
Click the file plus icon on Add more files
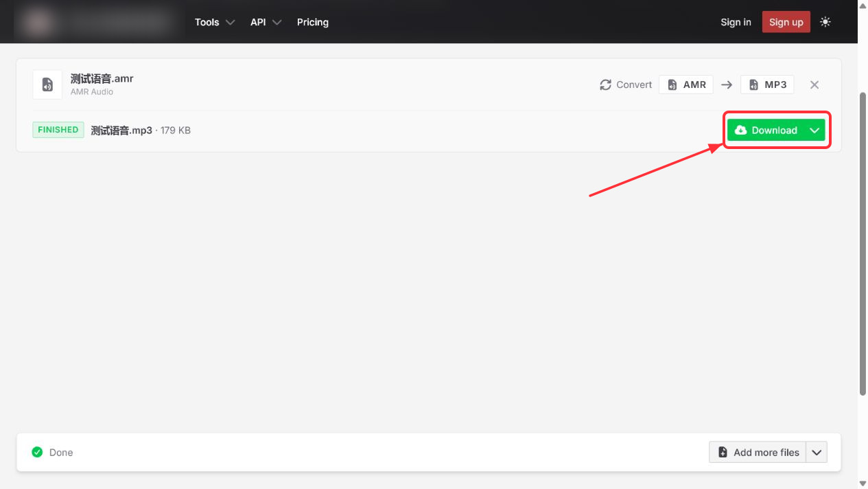[x=723, y=452]
